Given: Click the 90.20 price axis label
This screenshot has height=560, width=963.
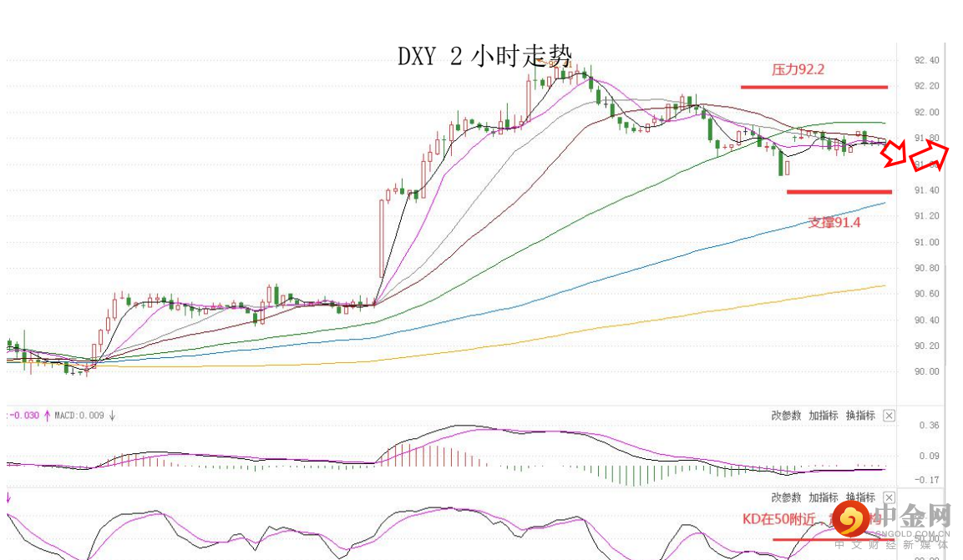Looking at the screenshot, I should pyautogui.click(x=926, y=346).
